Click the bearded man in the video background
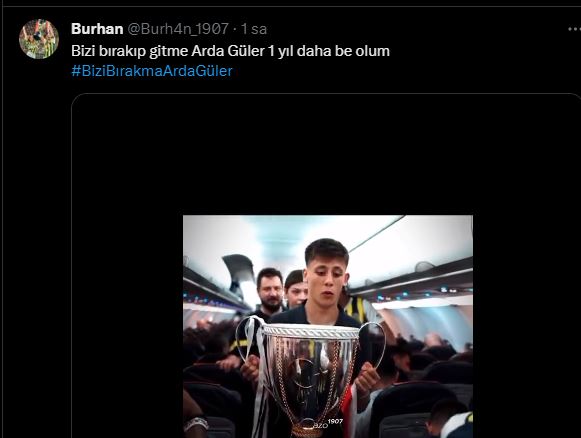 point(270,289)
